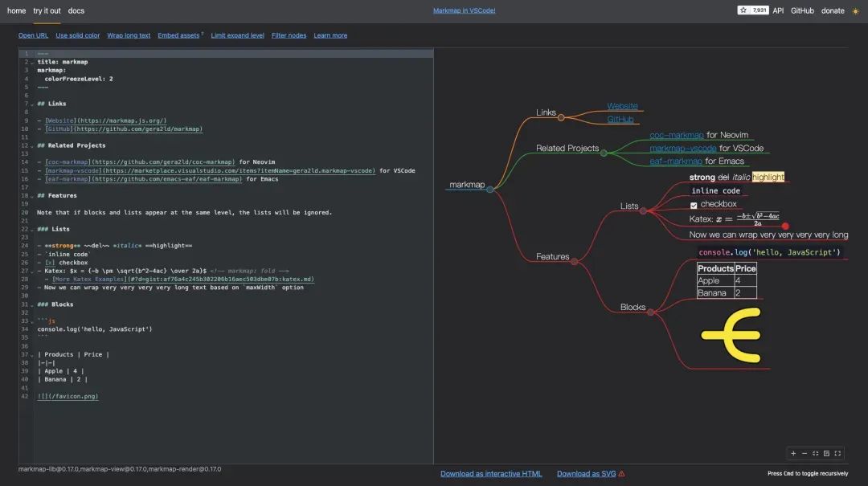Open the Markmap in VSCode link
The width and height of the screenshot is (868, 486).
[x=464, y=10]
